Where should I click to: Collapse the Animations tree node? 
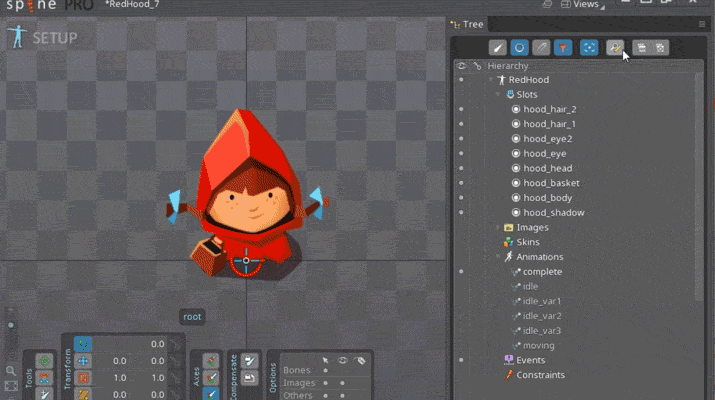(498, 257)
